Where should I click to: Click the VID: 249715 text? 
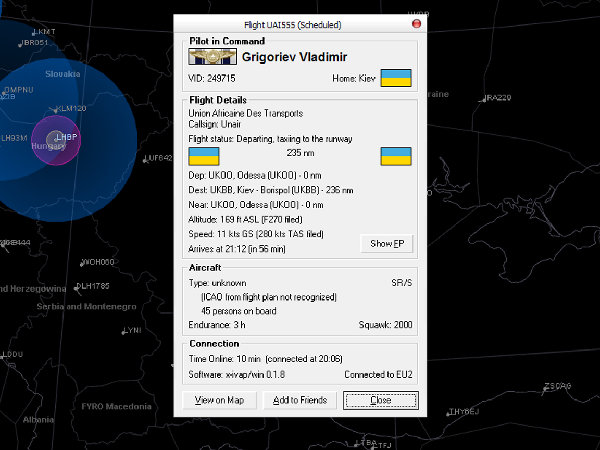coord(212,78)
